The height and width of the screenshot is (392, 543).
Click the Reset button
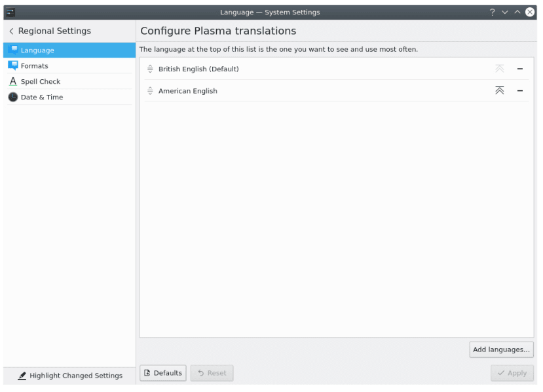tap(212, 373)
